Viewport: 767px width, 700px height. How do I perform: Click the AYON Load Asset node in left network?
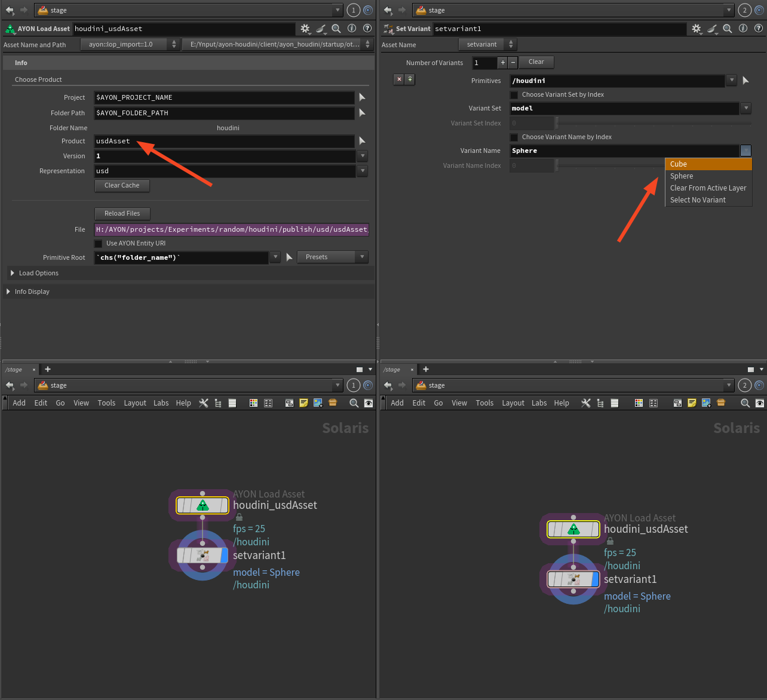[203, 506]
